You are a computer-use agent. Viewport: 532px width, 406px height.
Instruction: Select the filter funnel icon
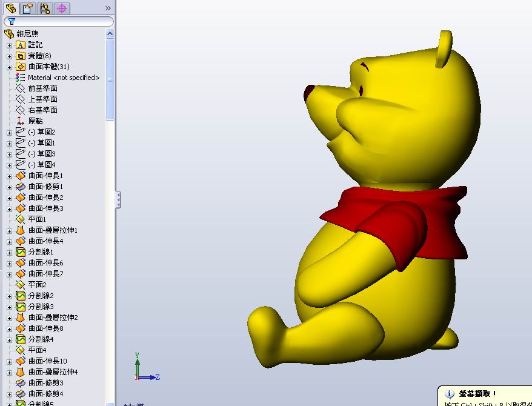pyautogui.click(x=12, y=21)
